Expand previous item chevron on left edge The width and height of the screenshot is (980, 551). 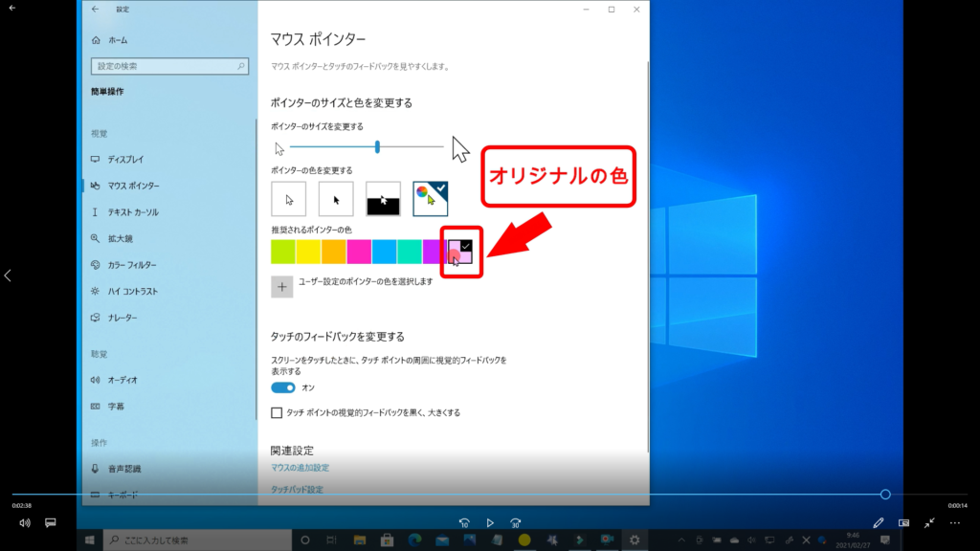pyautogui.click(x=8, y=275)
